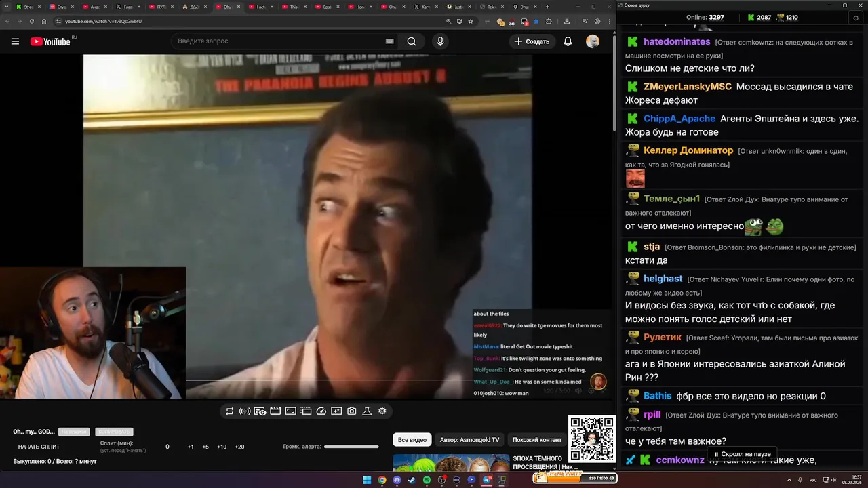Open toolbar settings gear icon
The image size is (868, 488).
tap(382, 411)
